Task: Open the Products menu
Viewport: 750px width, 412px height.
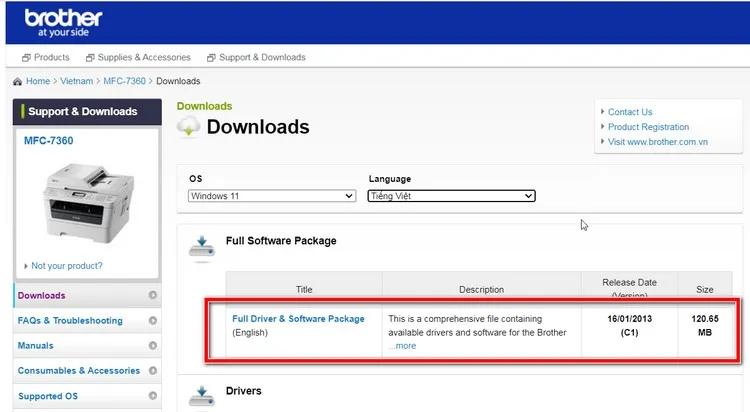Action: point(46,57)
